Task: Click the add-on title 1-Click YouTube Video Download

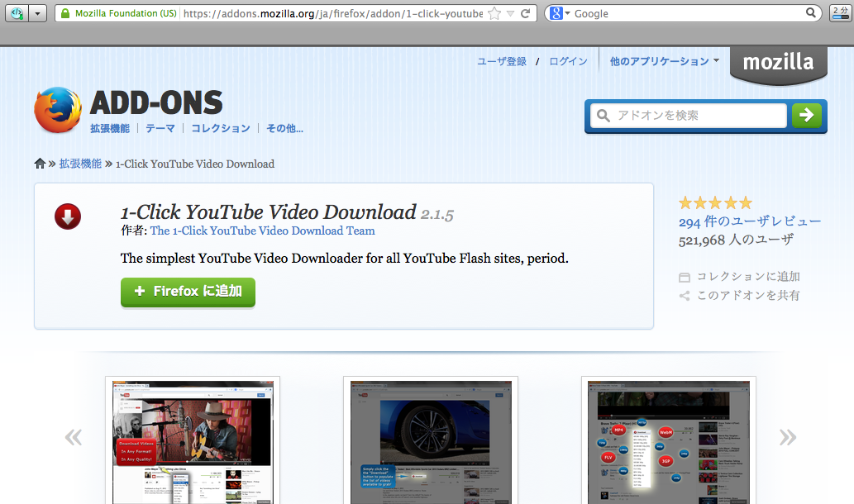Action: pyautogui.click(x=269, y=212)
